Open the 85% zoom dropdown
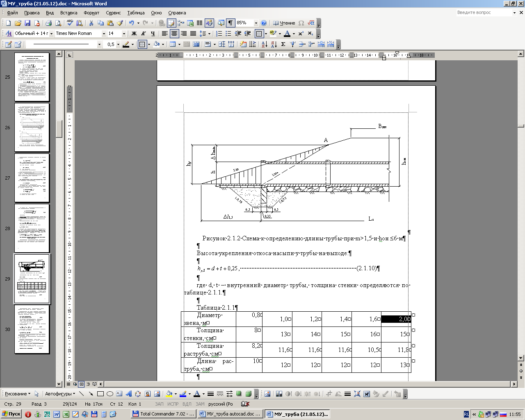 tap(256, 23)
